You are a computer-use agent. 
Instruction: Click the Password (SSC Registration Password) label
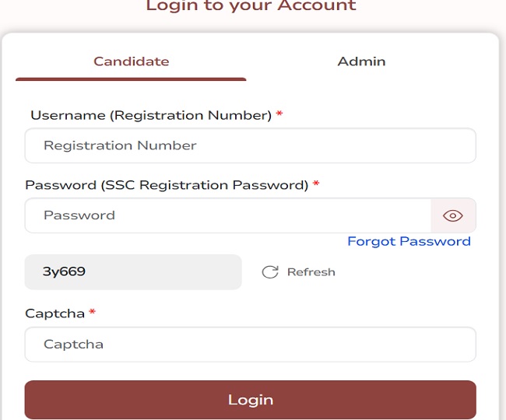167,185
